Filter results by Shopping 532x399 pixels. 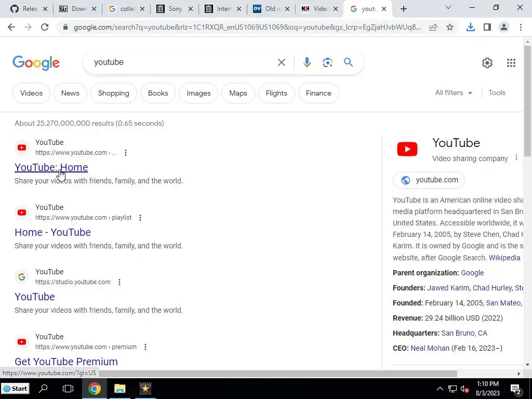click(x=114, y=93)
